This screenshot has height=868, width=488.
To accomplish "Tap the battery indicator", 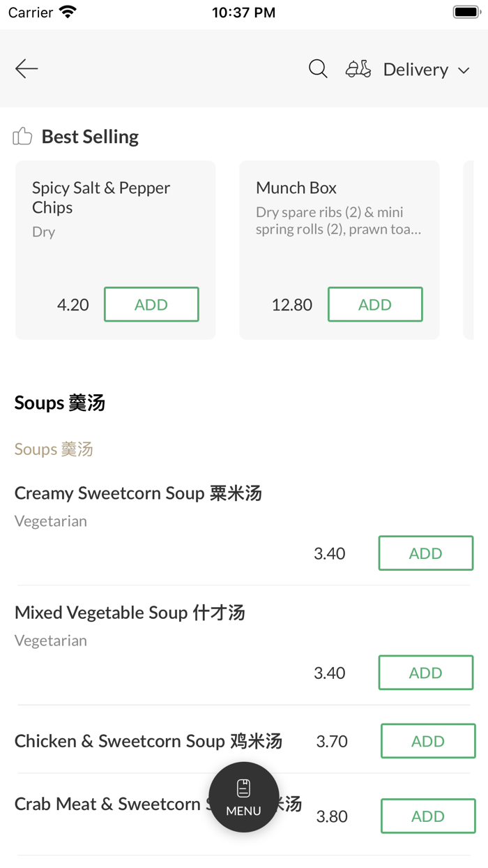I will pyautogui.click(x=466, y=11).
